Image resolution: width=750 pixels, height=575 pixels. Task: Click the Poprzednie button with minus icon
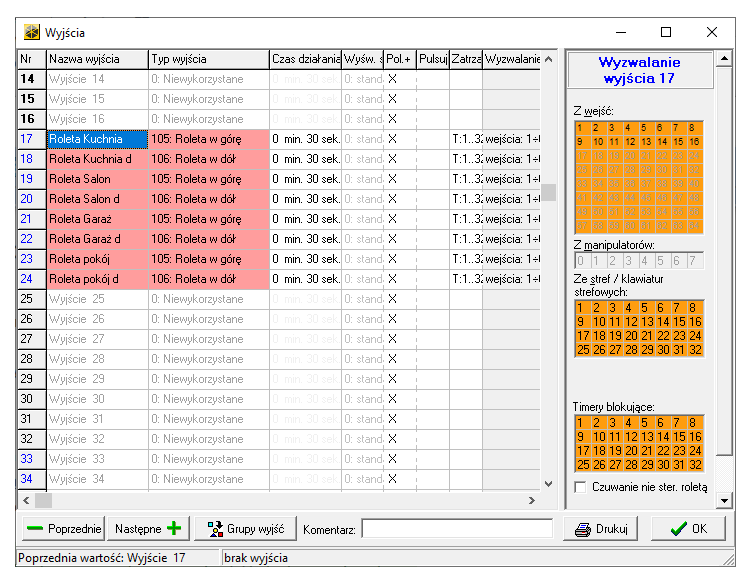pyautogui.click(x=62, y=529)
